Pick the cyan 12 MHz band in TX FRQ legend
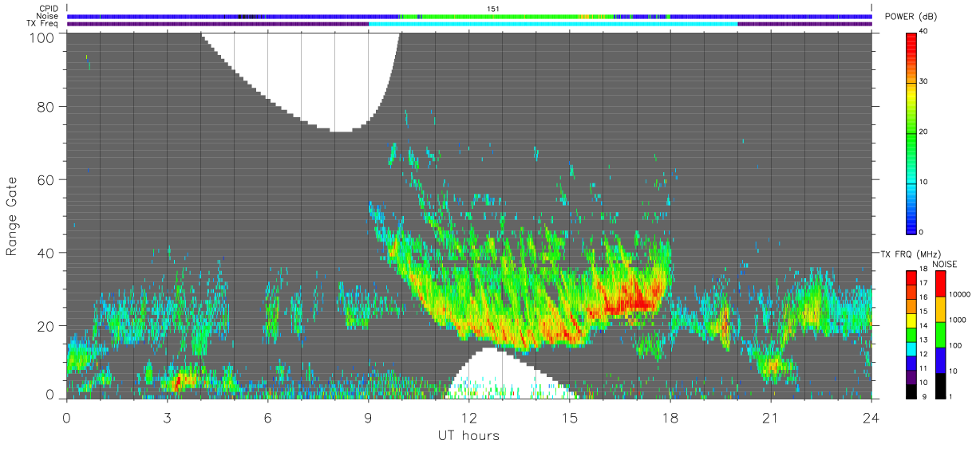This screenshot has width=980, height=452. (x=911, y=348)
